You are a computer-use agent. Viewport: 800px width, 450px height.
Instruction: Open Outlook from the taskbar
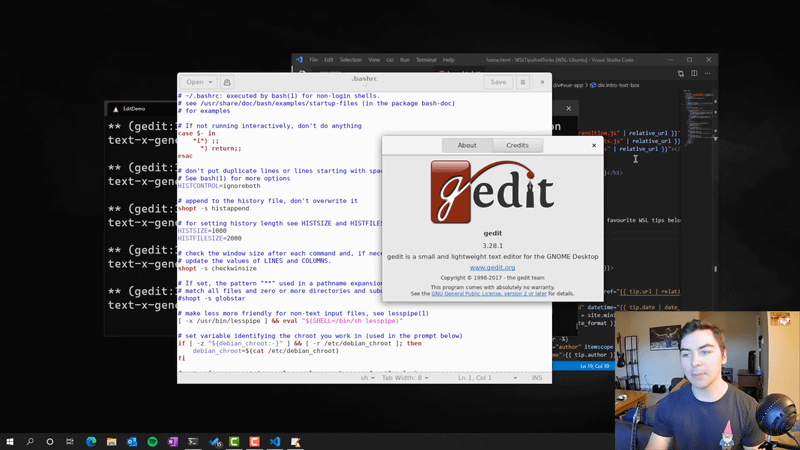click(x=132, y=441)
